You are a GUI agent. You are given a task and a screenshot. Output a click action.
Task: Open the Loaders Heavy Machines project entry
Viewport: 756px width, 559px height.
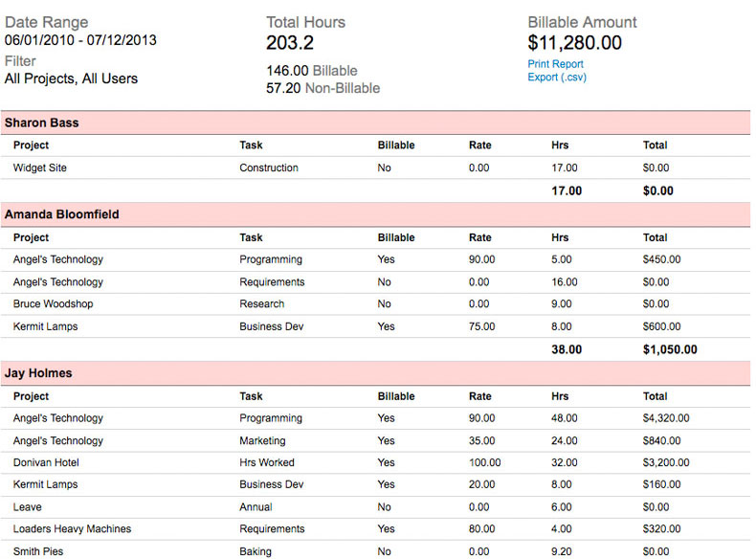72,529
